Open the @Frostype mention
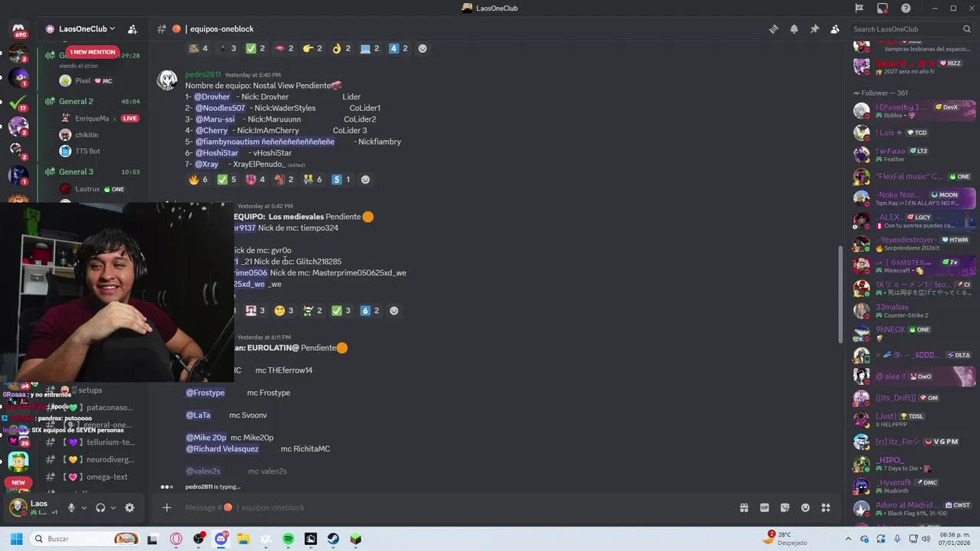 click(x=205, y=393)
